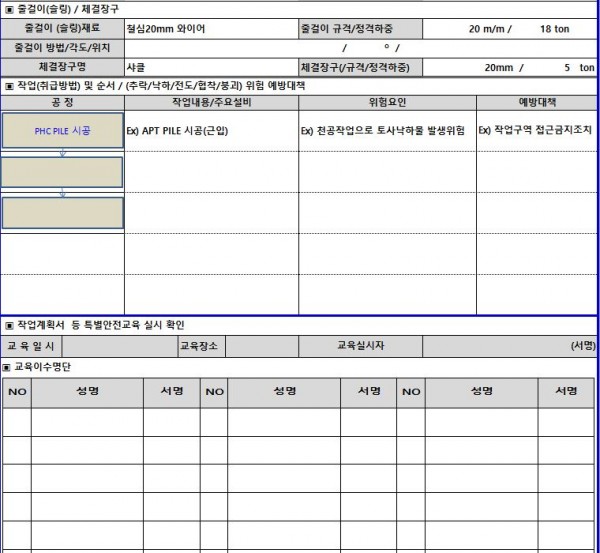Select the 철심20mm 와이어 material cell
Image resolution: width=600 pixels, height=553 pixels.
point(211,29)
